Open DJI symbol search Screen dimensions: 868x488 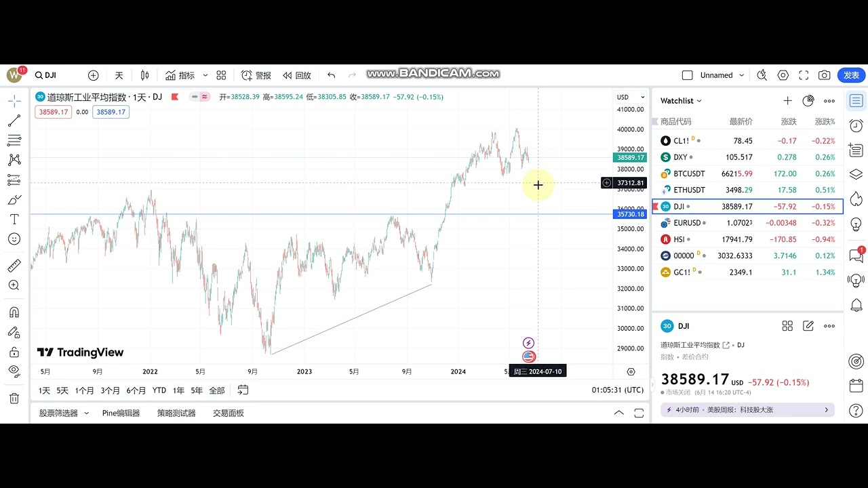pos(46,75)
